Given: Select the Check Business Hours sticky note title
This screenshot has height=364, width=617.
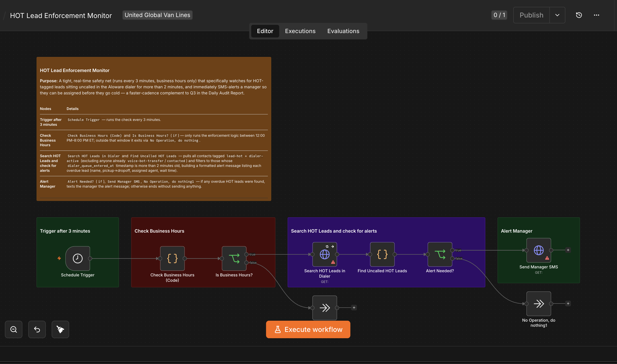Looking at the screenshot, I should coord(159,231).
